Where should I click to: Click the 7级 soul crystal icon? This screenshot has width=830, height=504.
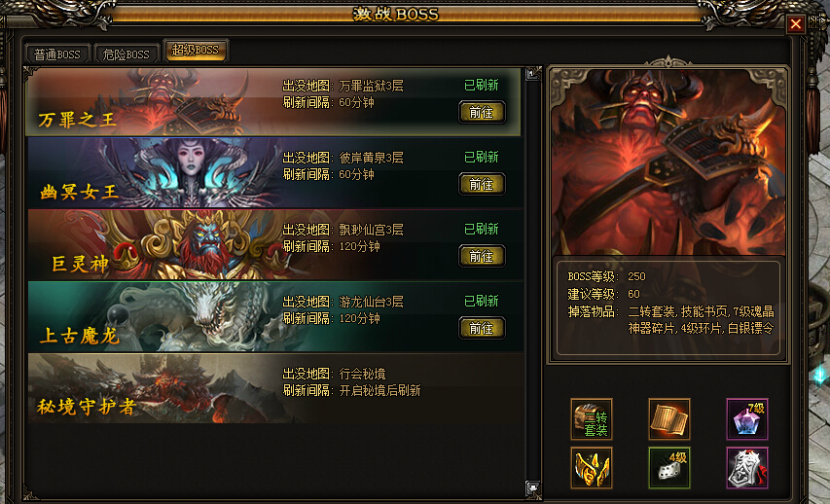pos(747,419)
